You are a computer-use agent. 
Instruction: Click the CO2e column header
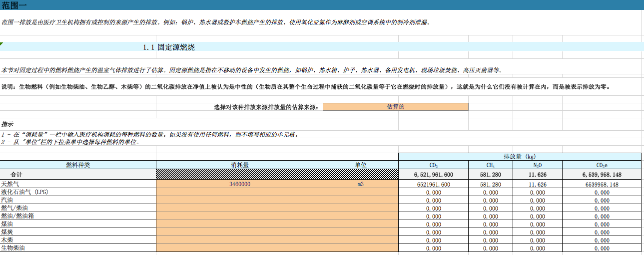pyautogui.click(x=601, y=165)
